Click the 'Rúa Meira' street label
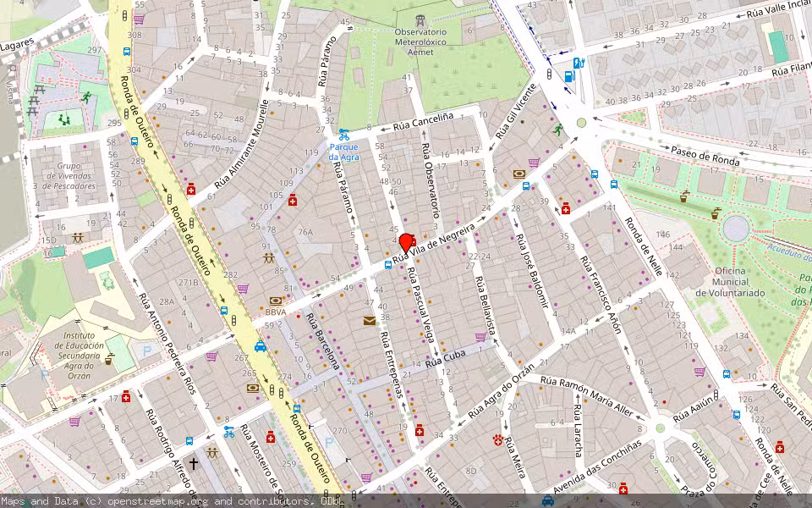The image size is (812, 508). [515, 458]
